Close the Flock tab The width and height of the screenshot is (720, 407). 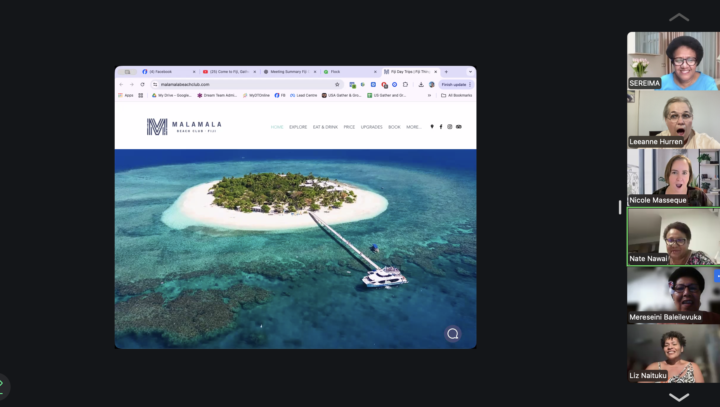(x=375, y=72)
